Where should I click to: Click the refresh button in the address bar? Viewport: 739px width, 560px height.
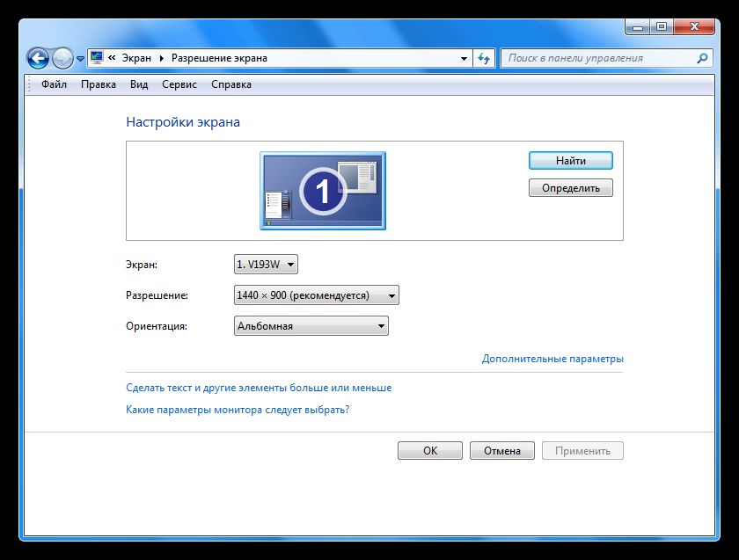[484, 58]
